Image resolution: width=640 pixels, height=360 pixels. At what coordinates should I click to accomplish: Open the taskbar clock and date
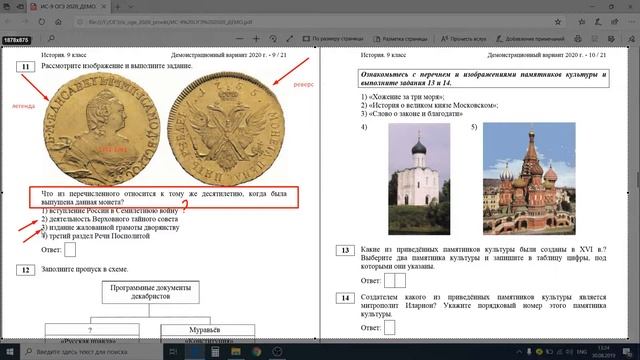coord(604,351)
